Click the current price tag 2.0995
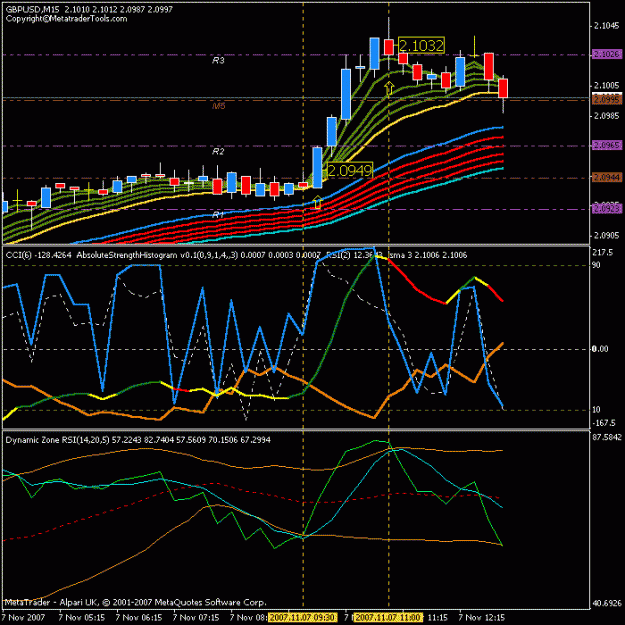The image size is (625, 625). [x=607, y=99]
